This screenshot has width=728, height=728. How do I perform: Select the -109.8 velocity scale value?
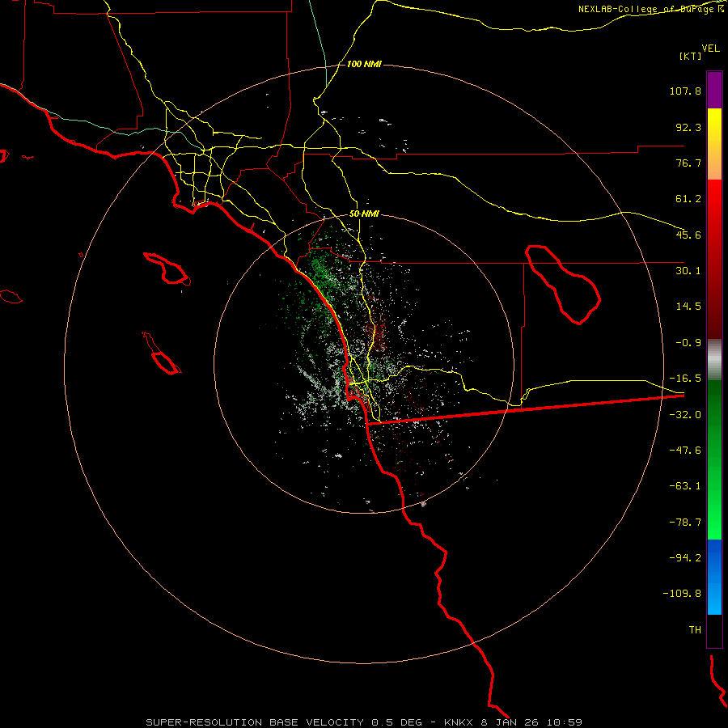point(683,594)
